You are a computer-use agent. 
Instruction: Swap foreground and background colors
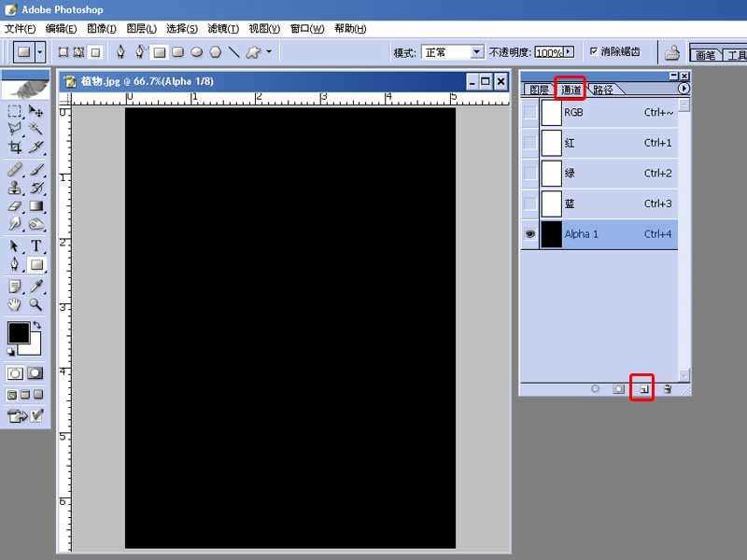[x=36, y=326]
